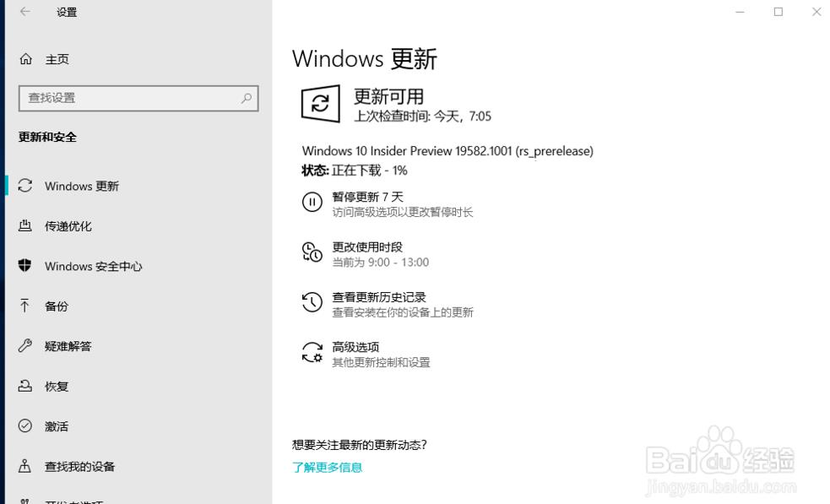Click the history clock icon
The height and width of the screenshot is (504, 830).
point(312,302)
